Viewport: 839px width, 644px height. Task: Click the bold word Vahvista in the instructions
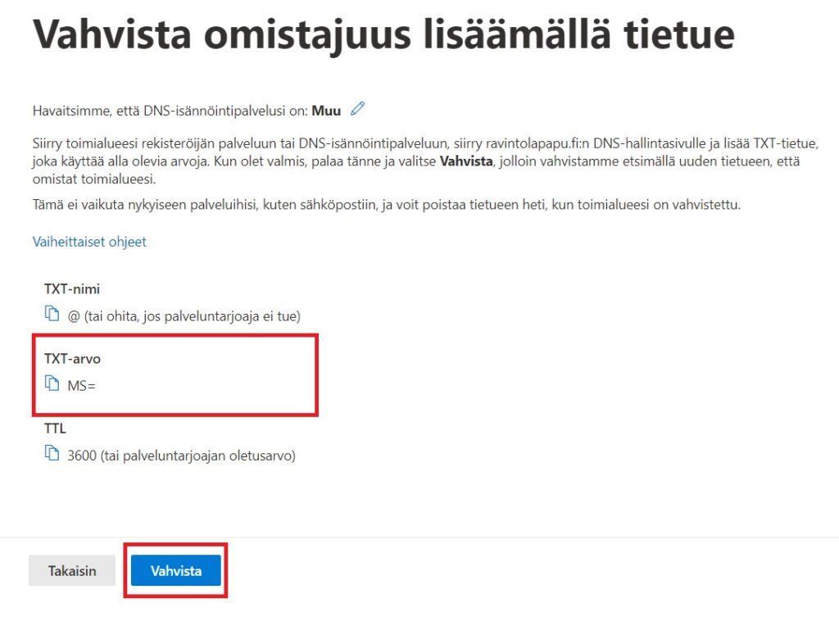point(466,161)
